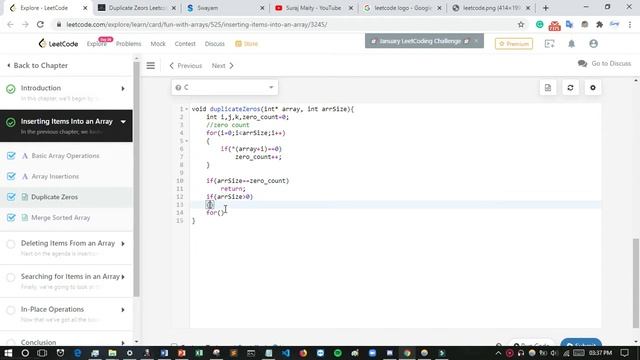640x360 pixels.
Task: Reload the page in browser
Action: pyautogui.click(x=40, y=24)
